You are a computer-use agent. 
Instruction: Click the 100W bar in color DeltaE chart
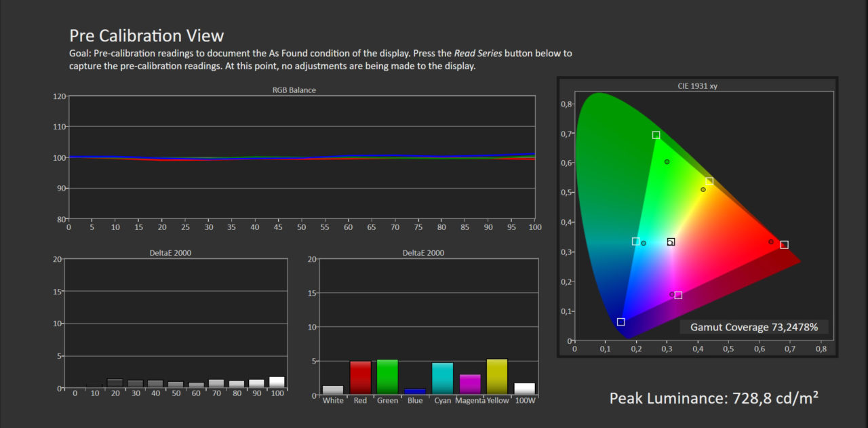524,389
